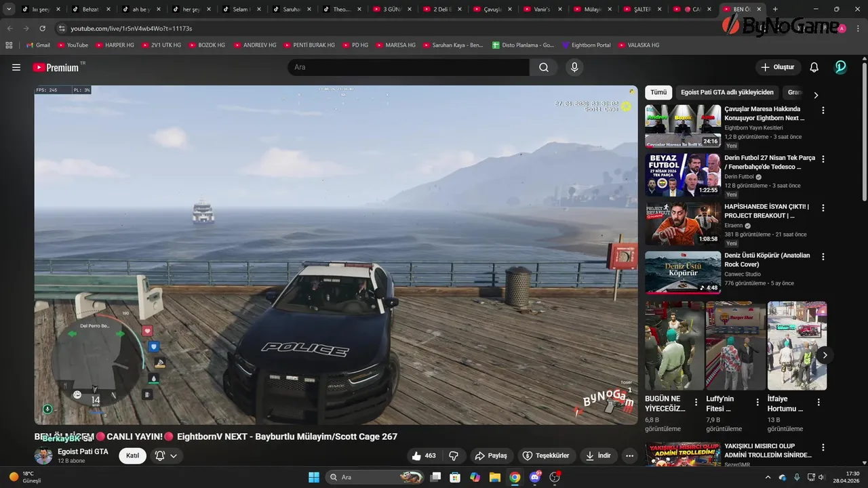Open the Gmail bookmark
The image size is (868, 488).
click(38, 45)
